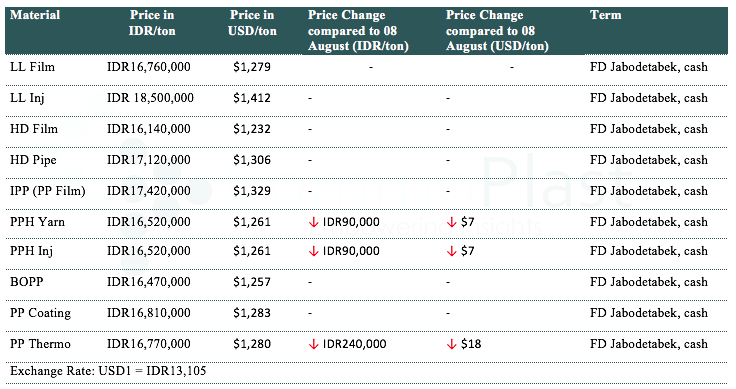Click the red arrow next to PPH Inj $7
The height and width of the screenshot is (389, 736).
click(x=452, y=252)
